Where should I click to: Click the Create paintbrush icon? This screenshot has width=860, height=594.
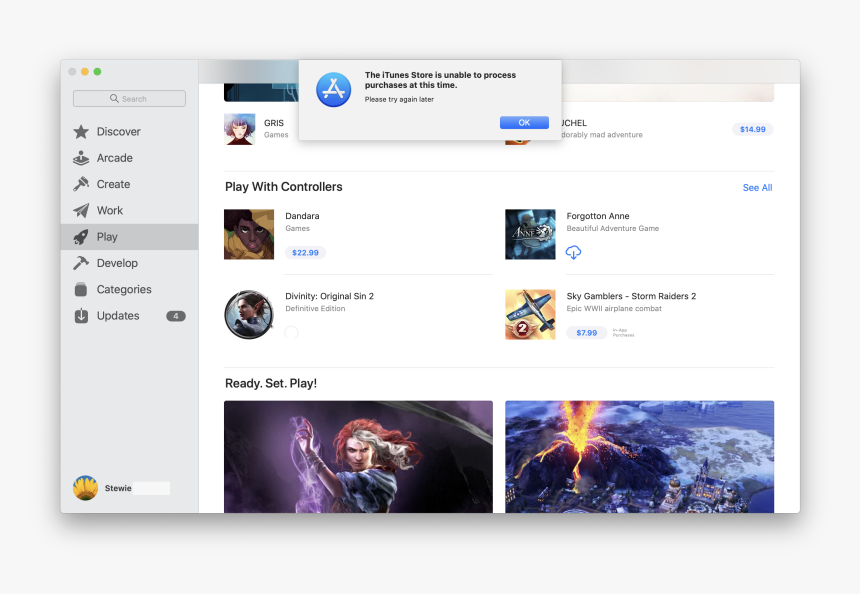click(81, 184)
